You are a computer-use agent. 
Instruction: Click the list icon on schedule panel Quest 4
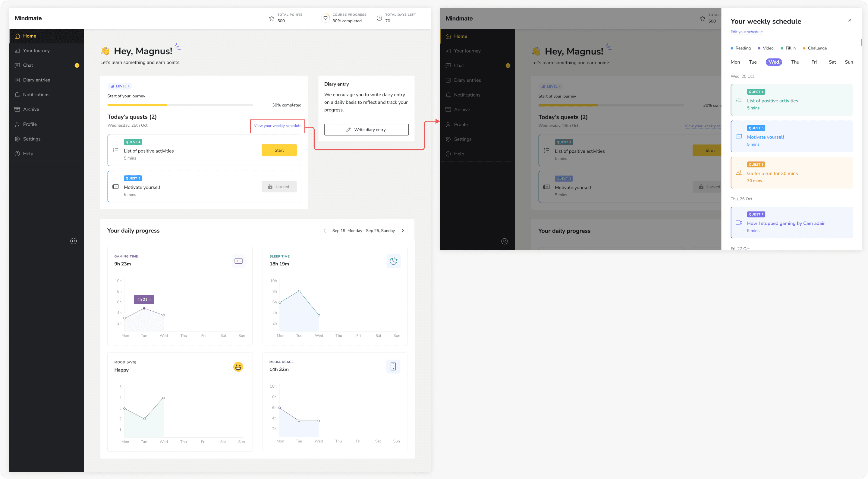coord(739,100)
